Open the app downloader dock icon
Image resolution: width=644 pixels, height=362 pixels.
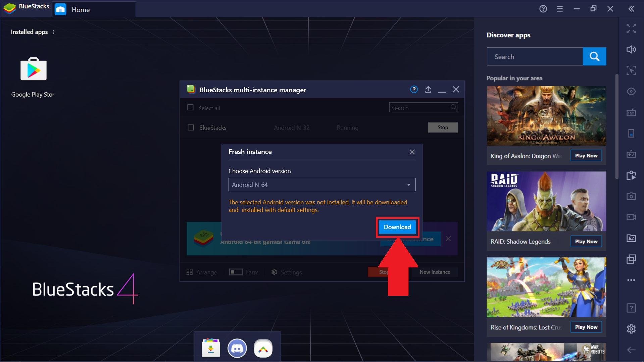coord(211,348)
